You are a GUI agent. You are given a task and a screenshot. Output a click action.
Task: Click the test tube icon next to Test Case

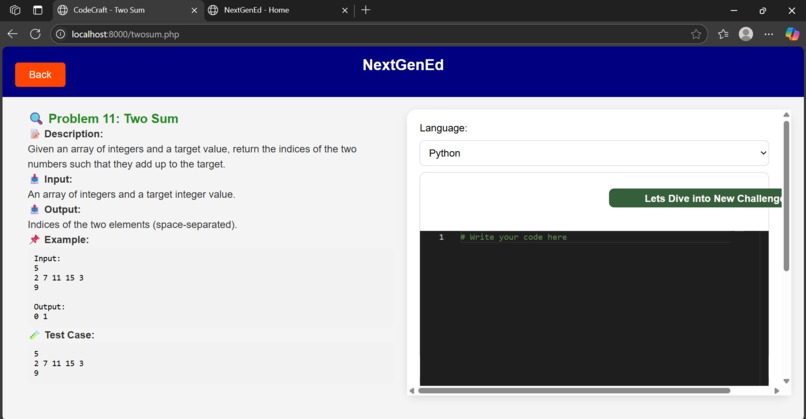(34, 335)
